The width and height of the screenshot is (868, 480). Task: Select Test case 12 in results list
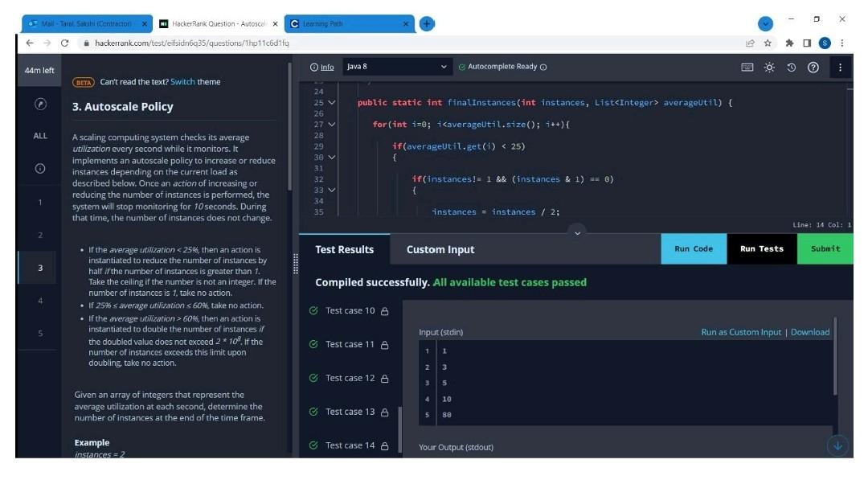[350, 378]
